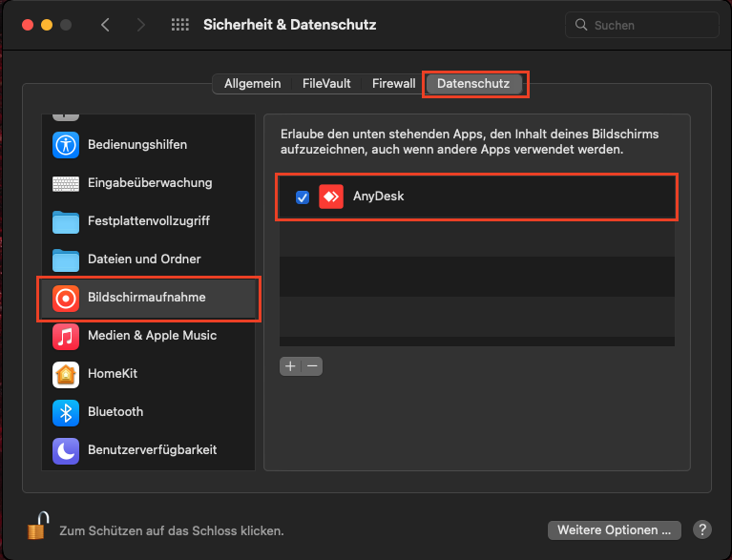The height and width of the screenshot is (560, 732).
Task: Remove an app with the minus button
Action: (x=312, y=366)
